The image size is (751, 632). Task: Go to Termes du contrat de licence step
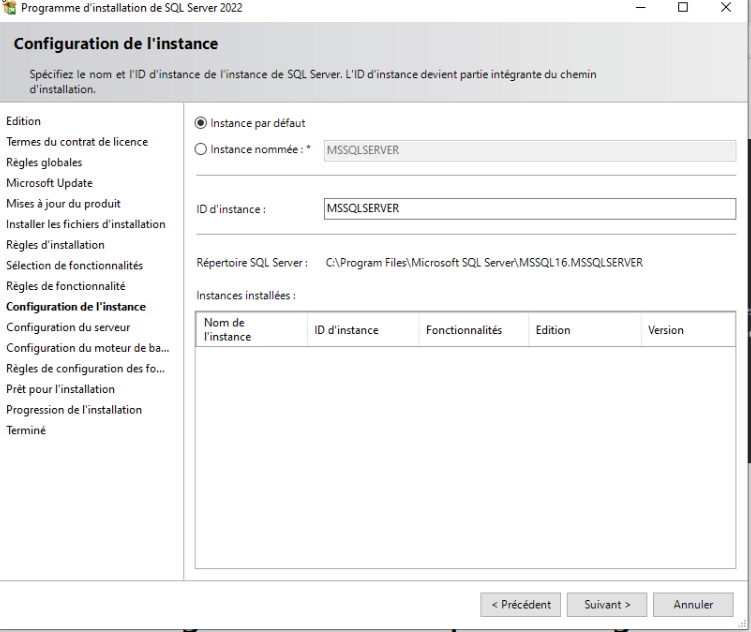[77, 142]
